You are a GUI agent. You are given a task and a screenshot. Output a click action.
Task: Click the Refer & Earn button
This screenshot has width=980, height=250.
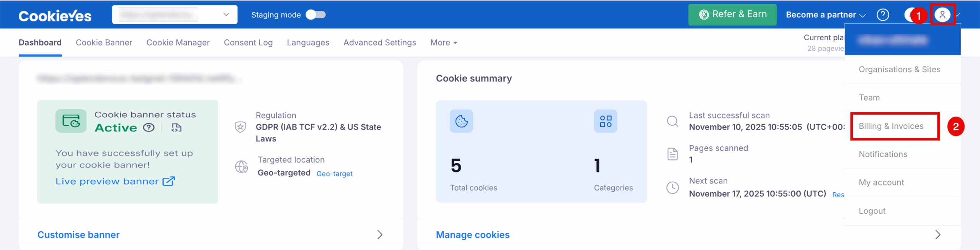[x=732, y=15]
